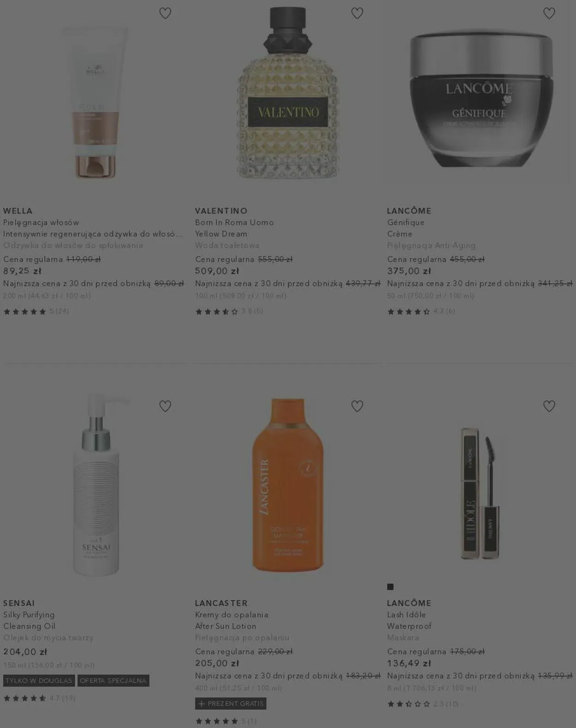This screenshot has height=728, width=576.
Task: Open the Sensai pump bottle image
Action: [x=96, y=484]
